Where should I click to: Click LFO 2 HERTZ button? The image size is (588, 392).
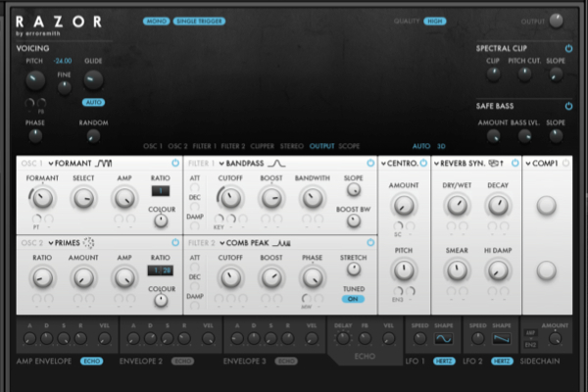coord(502,362)
